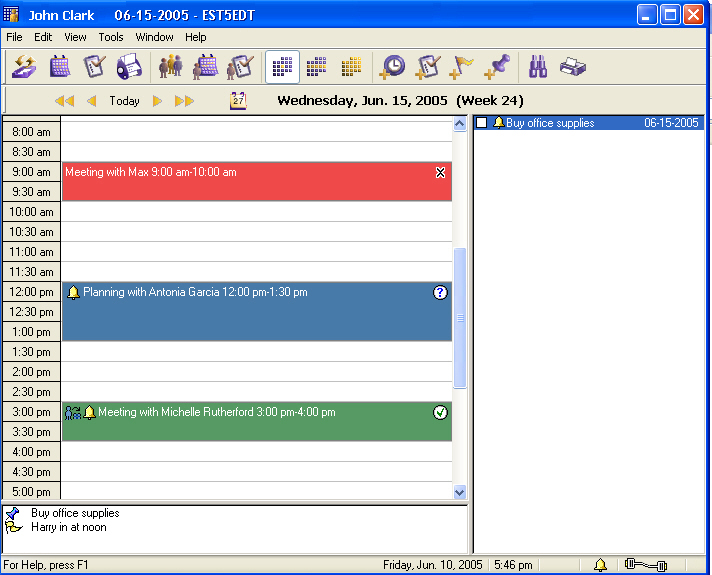Click the 06-15-2005 task due date

click(x=671, y=123)
